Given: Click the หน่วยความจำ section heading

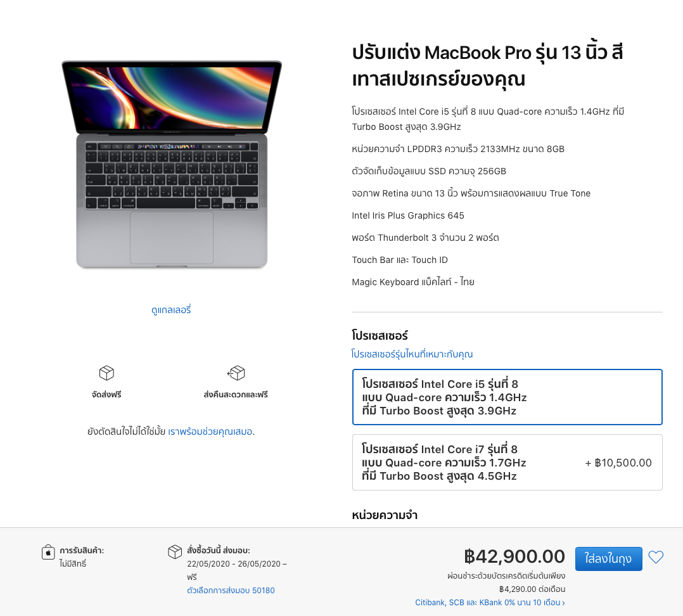Looking at the screenshot, I should [385, 515].
